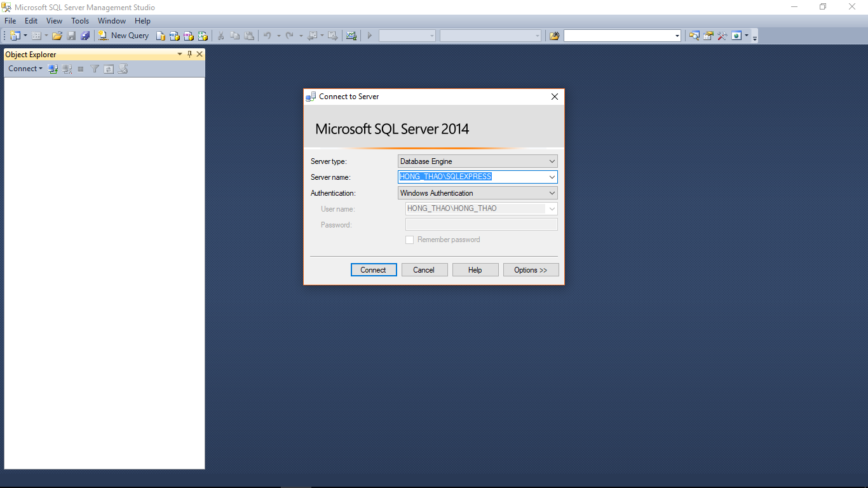Click the Pin auto-hide icon on Object Explorer
The height and width of the screenshot is (488, 868).
(x=189, y=54)
